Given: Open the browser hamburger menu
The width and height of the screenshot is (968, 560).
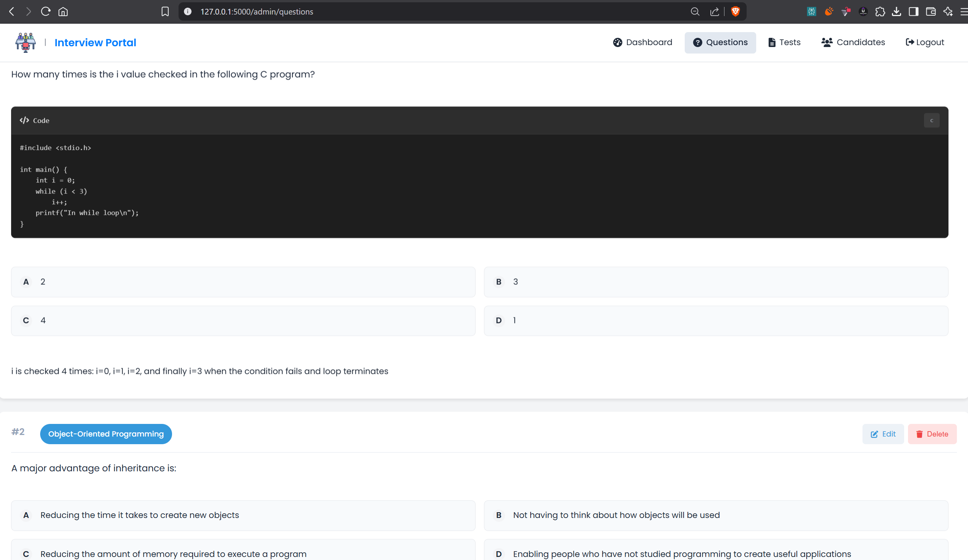Looking at the screenshot, I should click(964, 11).
